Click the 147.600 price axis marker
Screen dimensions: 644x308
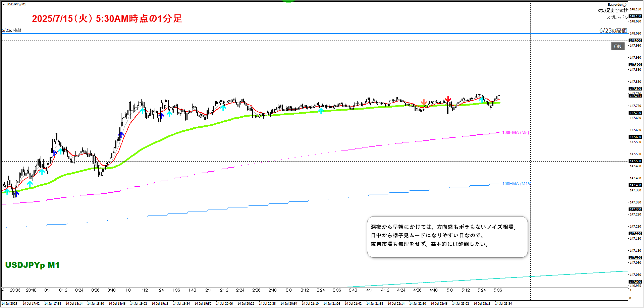635,137
